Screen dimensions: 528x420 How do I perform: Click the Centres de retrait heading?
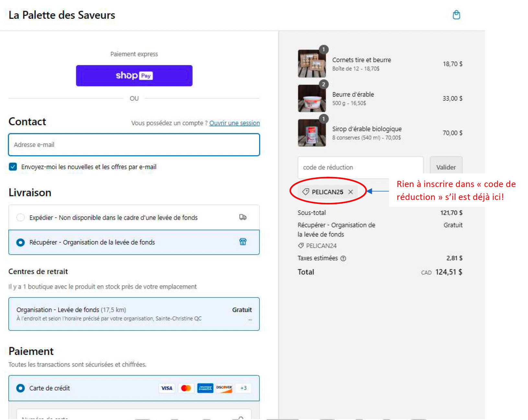coord(38,271)
